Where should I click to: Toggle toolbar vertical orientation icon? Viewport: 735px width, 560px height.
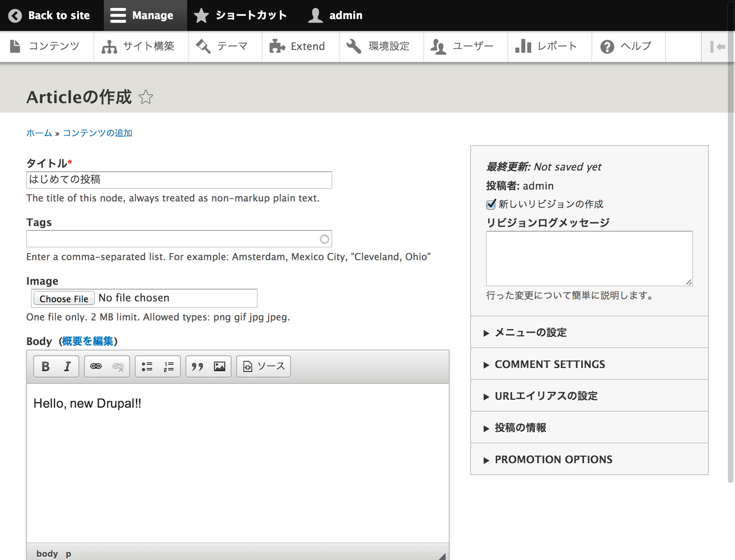(x=717, y=46)
